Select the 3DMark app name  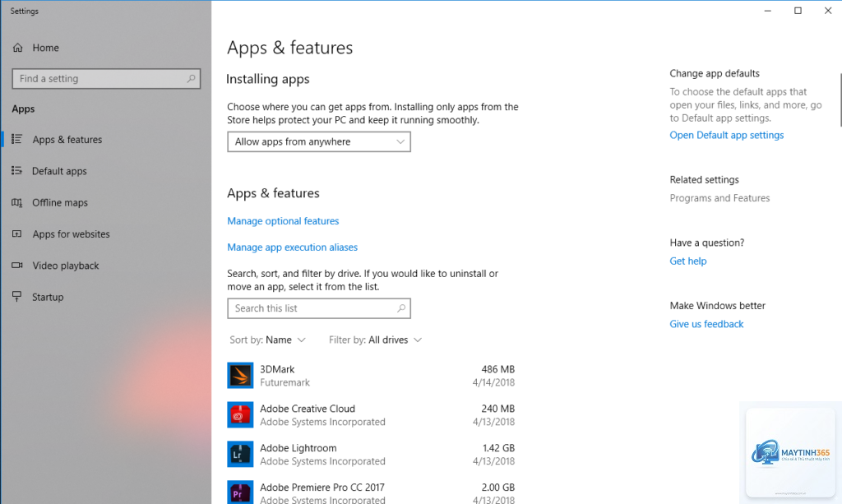[x=277, y=369]
